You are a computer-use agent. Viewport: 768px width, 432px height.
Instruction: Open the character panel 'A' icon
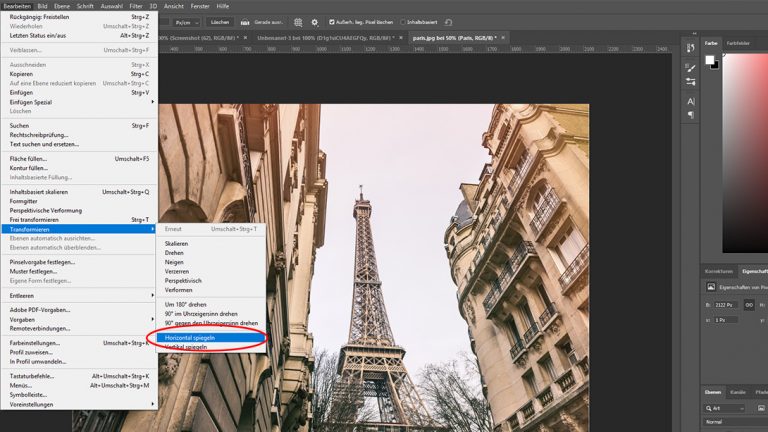(x=691, y=101)
